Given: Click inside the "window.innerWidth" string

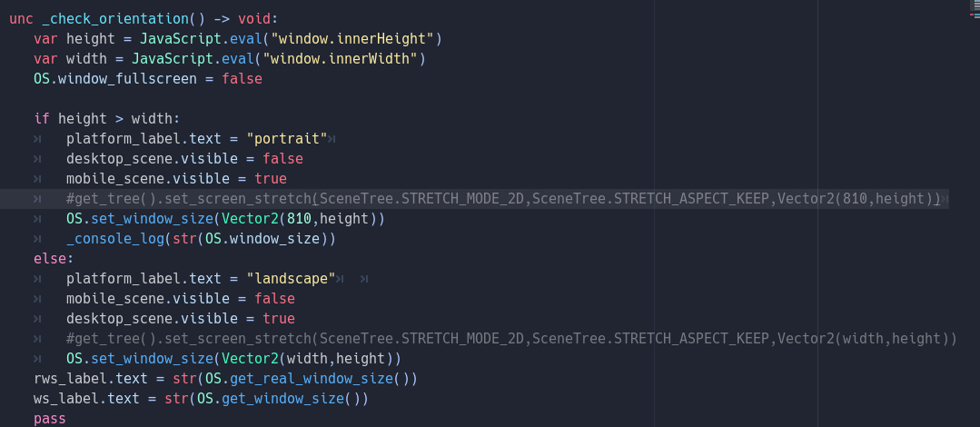Looking at the screenshot, I should (x=340, y=59).
